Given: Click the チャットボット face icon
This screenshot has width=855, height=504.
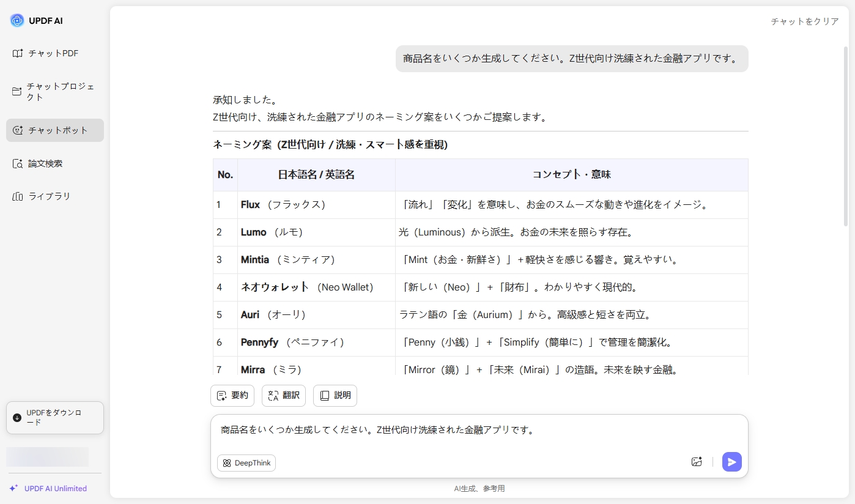Looking at the screenshot, I should 18,130.
